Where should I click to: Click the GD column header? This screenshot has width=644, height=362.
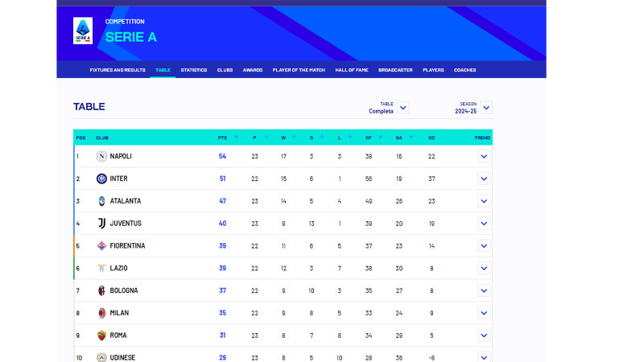(431, 138)
